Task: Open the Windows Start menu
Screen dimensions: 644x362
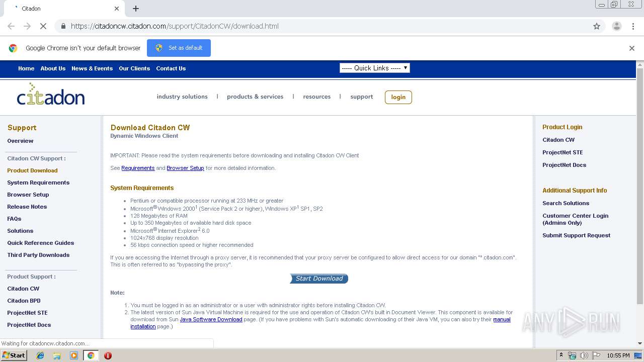Action: (14, 355)
